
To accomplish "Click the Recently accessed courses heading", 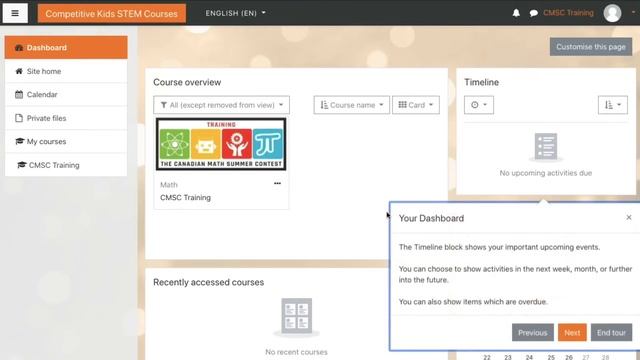I will [x=209, y=282].
